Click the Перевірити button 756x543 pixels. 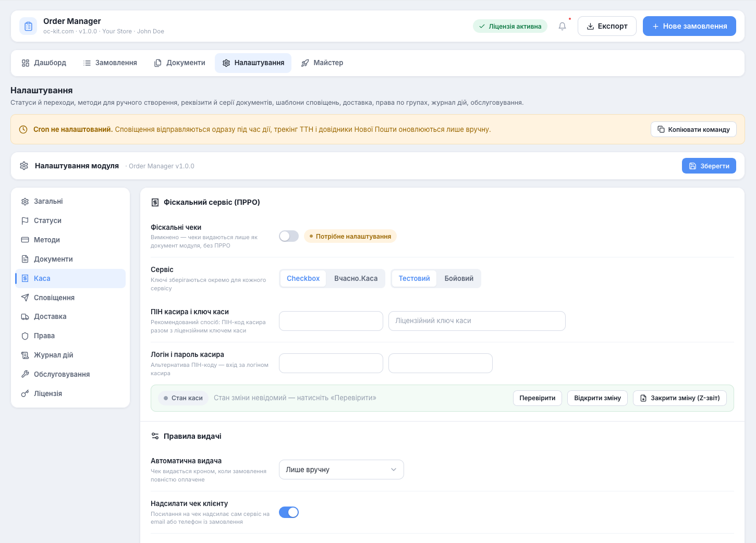[x=538, y=398]
